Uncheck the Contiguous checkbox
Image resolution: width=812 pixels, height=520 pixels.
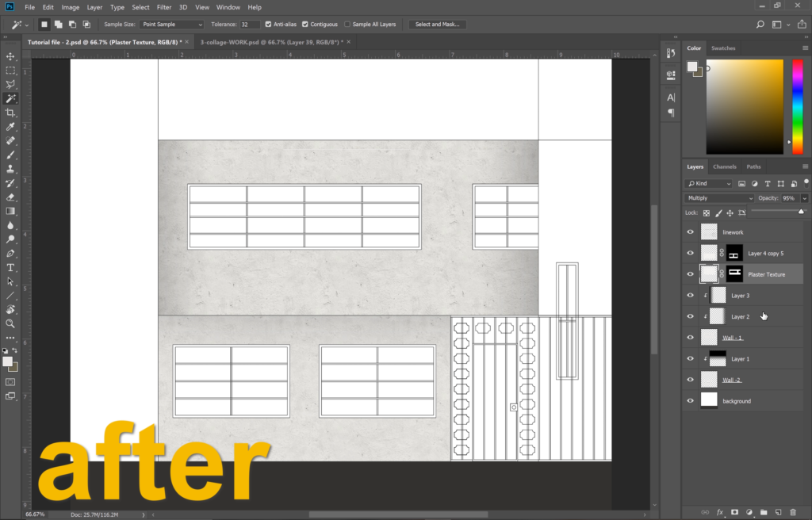pyautogui.click(x=305, y=25)
